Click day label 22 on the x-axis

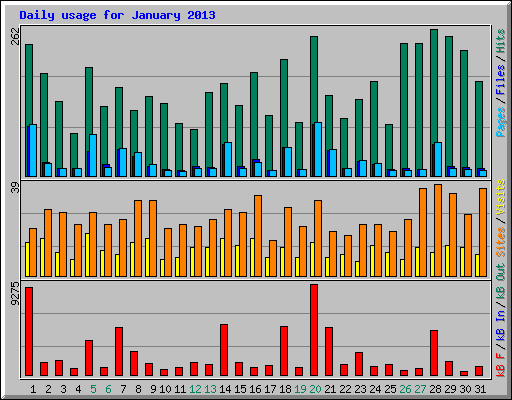point(345,389)
